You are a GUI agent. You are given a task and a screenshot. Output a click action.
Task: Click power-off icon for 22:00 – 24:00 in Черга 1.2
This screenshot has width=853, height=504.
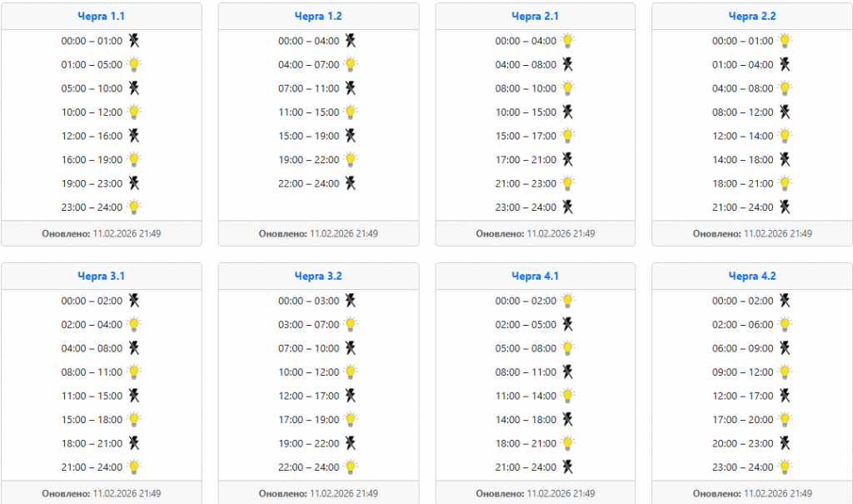(x=351, y=183)
